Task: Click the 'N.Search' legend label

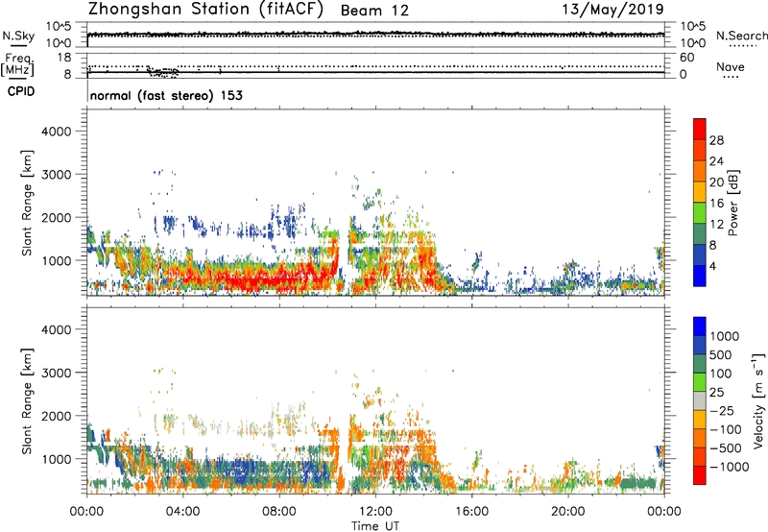Action: coord(741,36)
